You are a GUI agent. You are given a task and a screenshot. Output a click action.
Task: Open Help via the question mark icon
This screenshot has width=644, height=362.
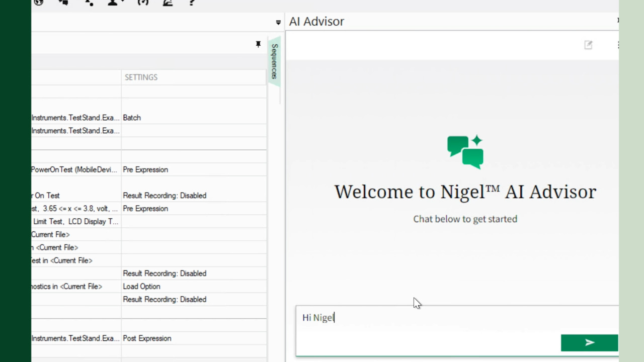[192, 3]
